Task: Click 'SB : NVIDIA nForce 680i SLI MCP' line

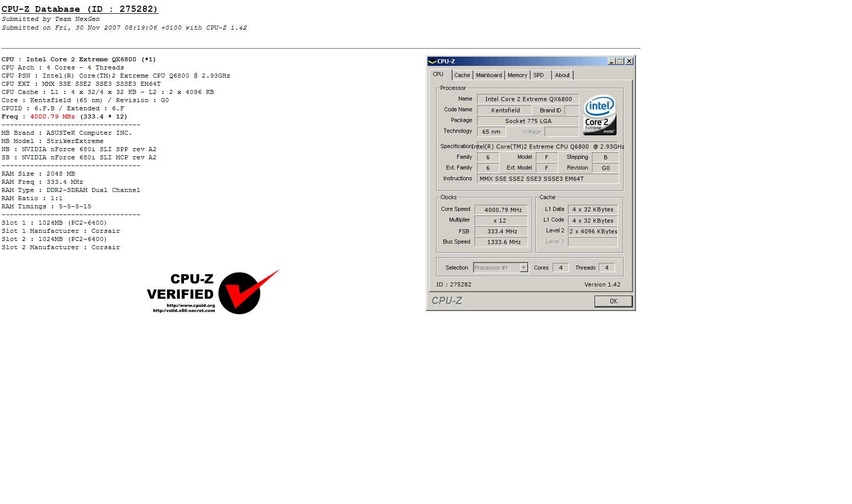Action: (79, 157)
